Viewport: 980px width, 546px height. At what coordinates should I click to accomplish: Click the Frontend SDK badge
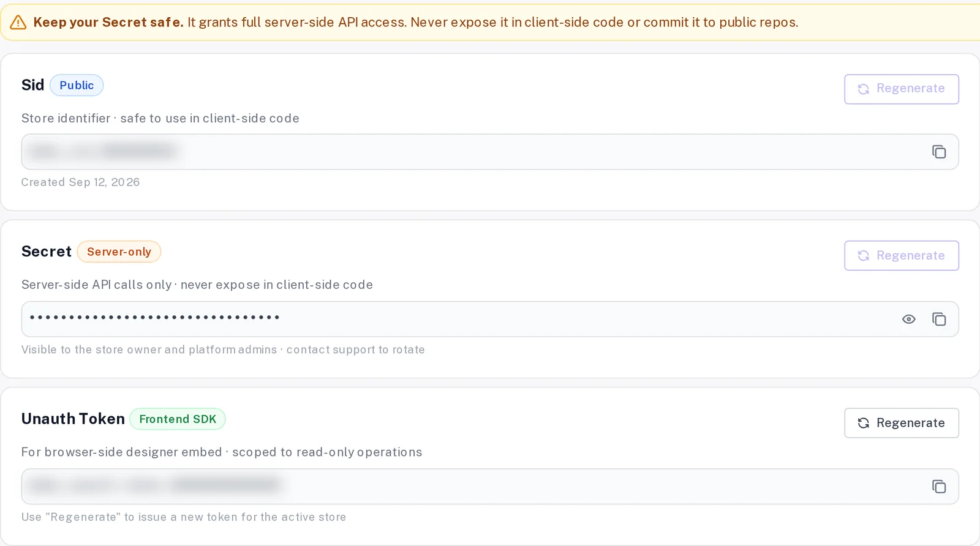pos(178,419)
